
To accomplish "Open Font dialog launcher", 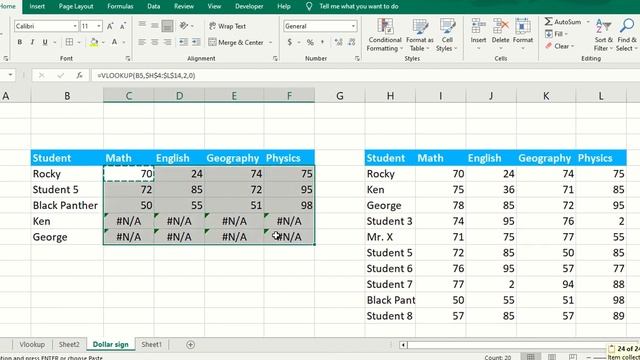I will (128, 59).
